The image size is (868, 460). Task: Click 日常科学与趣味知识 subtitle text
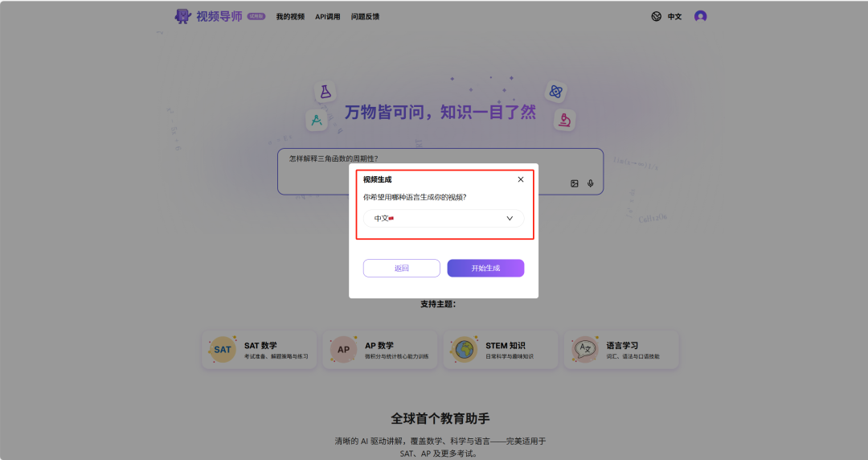pos(510,356)
